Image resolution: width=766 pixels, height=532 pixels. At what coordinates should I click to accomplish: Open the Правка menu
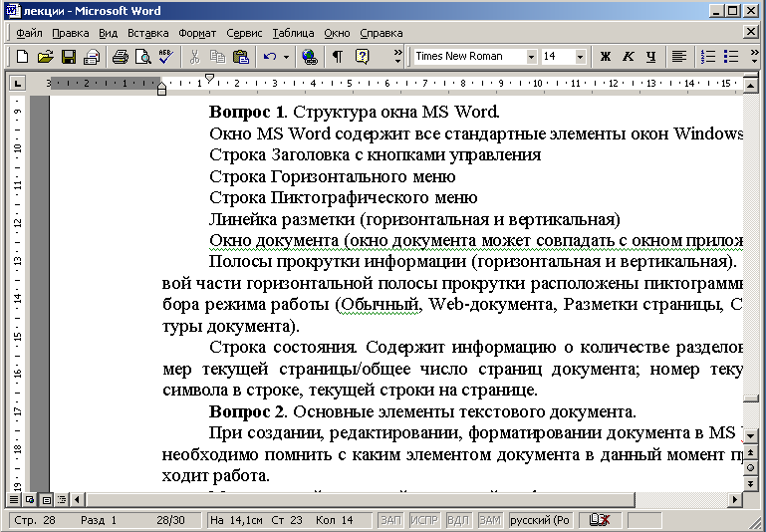[71, 33]
